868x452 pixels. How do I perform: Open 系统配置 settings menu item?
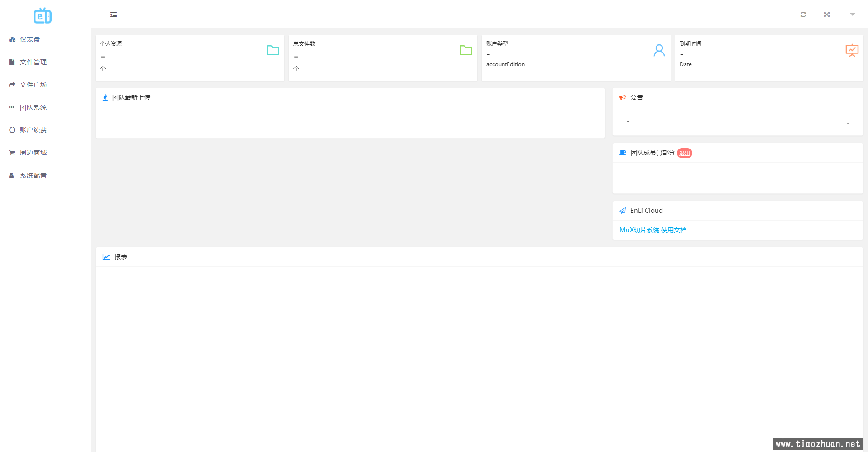pyautogui.click(x=33, y=175)
